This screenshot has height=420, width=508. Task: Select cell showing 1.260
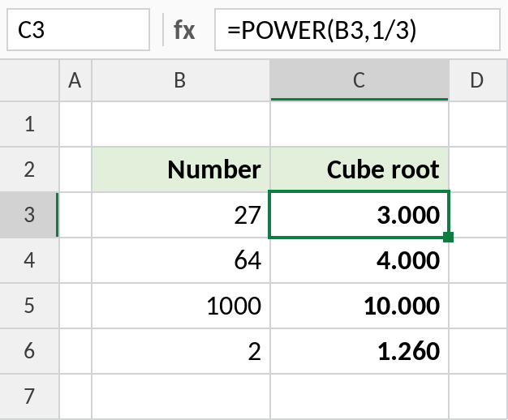coord(359,351)
